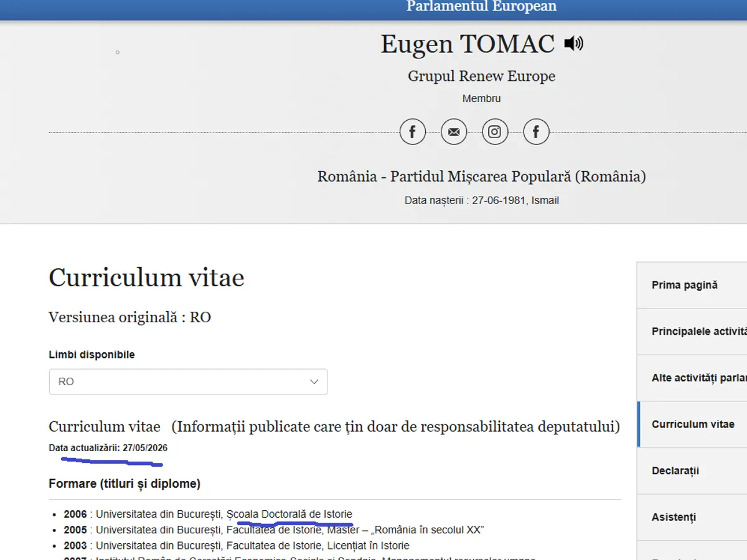Click the large Curriculum vitae page heading
Viewport: 747px width, 560px height.
(146, 278)
